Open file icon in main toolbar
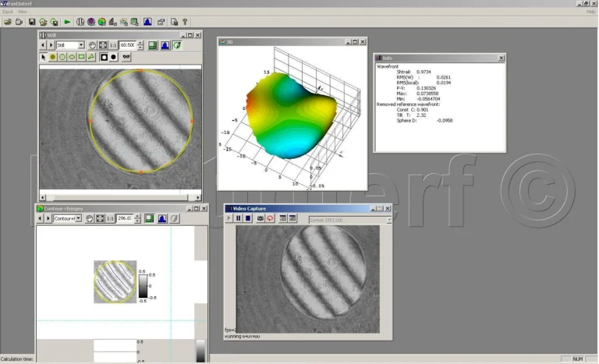 [8, 22]
